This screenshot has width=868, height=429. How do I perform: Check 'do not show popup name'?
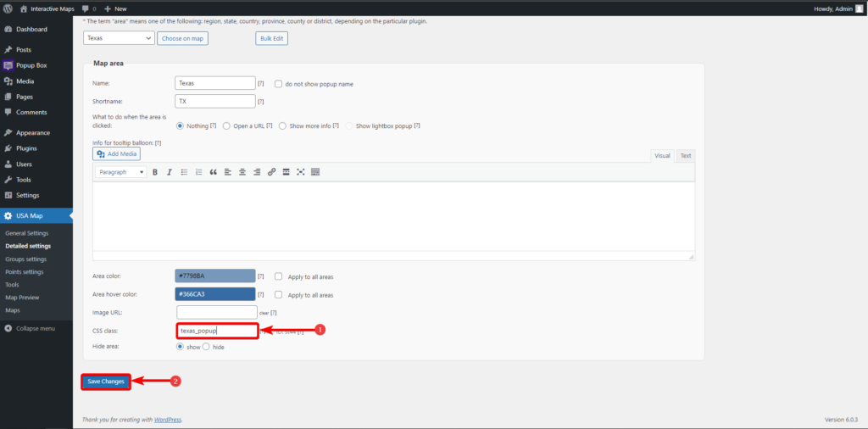pos(278,84)
